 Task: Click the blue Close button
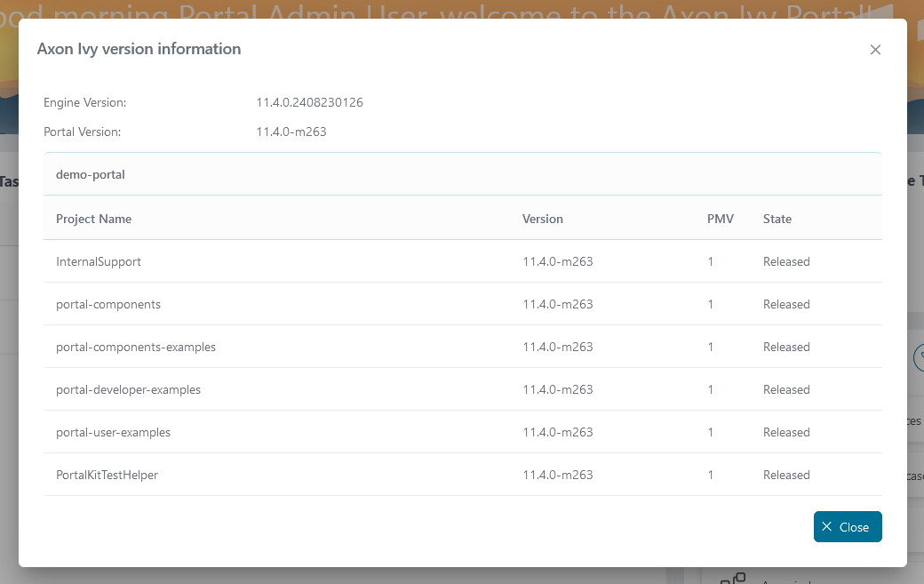(848, 526)
